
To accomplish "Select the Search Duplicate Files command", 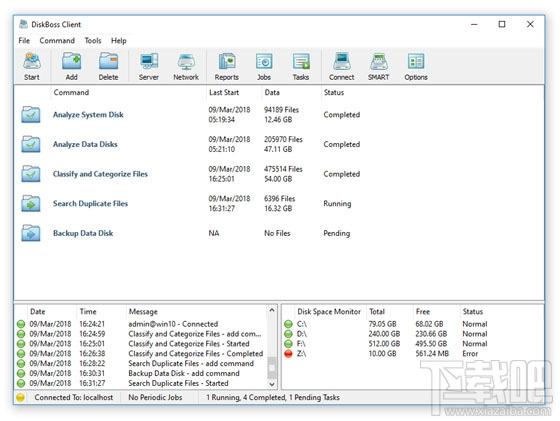I will click(90, 204).
